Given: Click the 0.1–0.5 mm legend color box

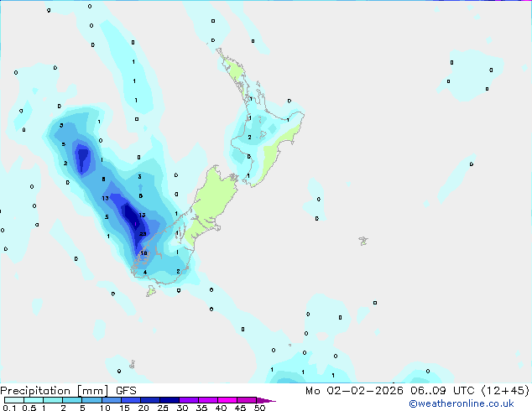Looking at the screenshot, I should [x=14, y=400].
